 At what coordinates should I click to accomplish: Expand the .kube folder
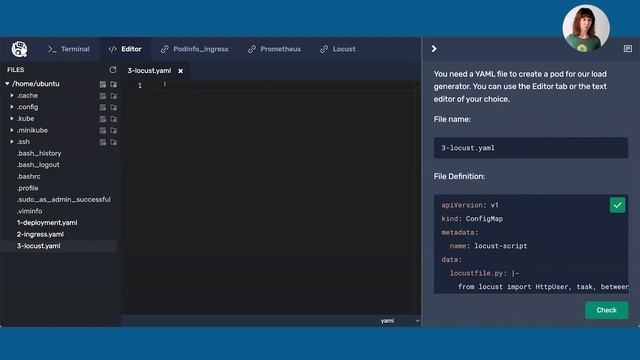tap(12, 118)
